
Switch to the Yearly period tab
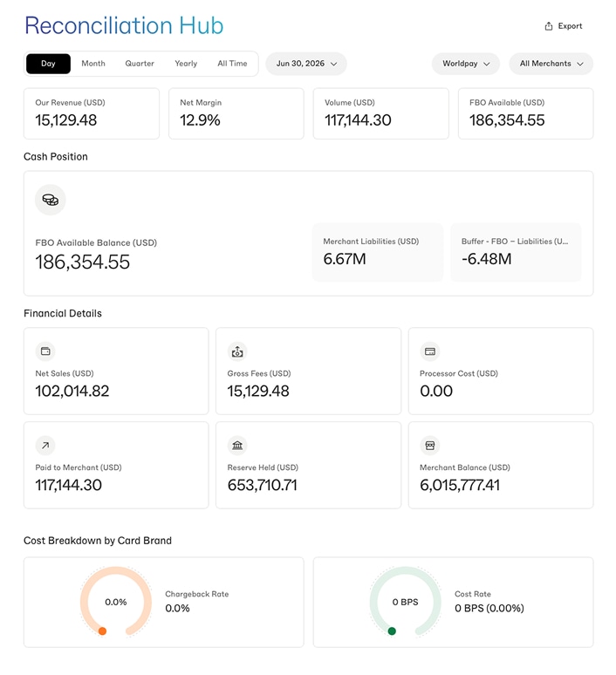pyautogui.click(x=186, y=64)
